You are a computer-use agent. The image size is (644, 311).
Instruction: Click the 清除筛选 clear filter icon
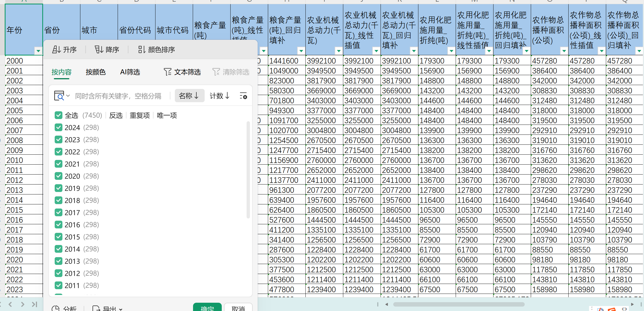(x=216, y=72)
